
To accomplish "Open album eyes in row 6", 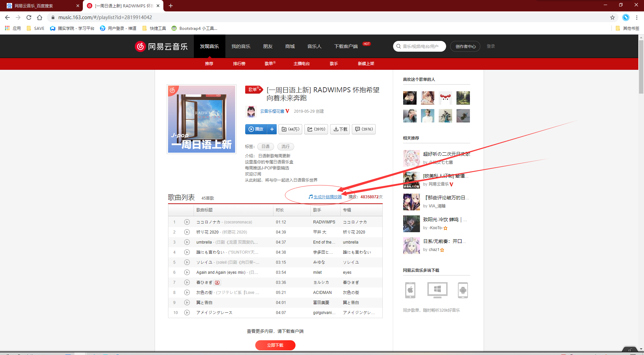I will coord(347,272).
